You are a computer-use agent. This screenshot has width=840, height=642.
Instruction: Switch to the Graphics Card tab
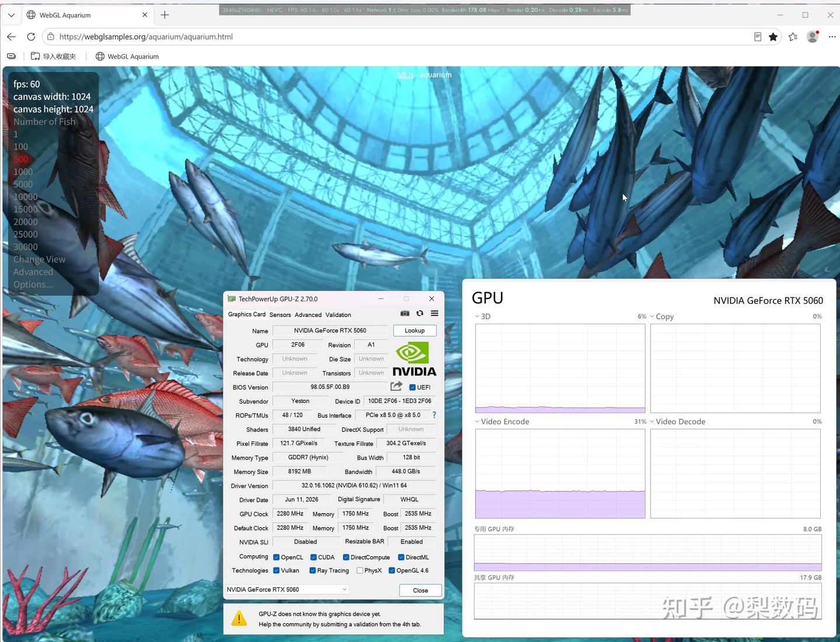click(247, 314)
